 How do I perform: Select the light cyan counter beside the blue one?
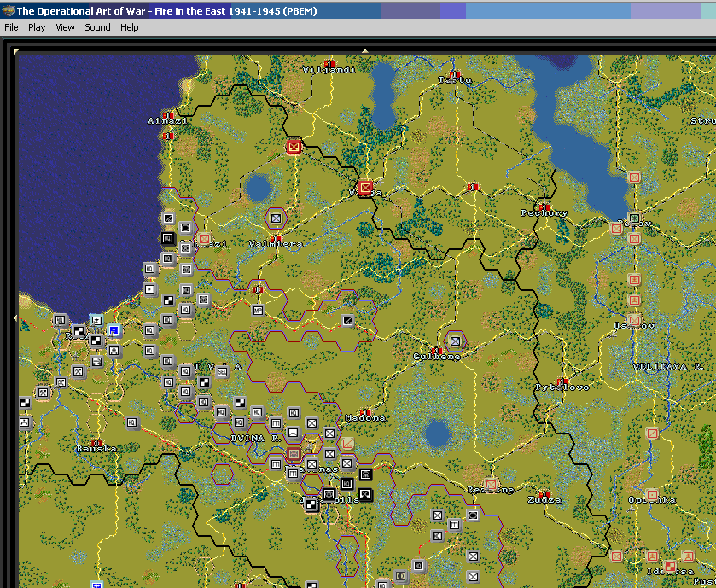pos(96,321)
